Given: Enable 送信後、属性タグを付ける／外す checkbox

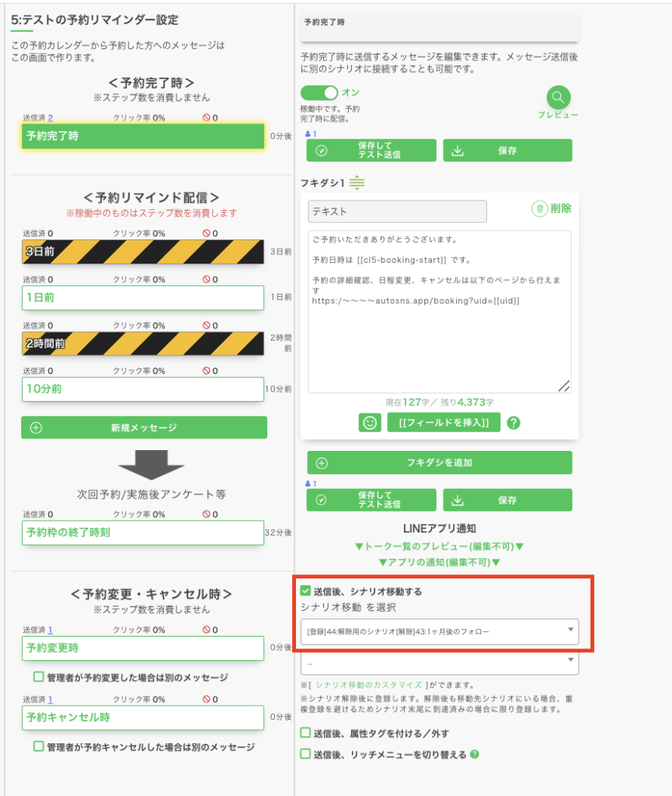Looking at the screenshot, I should tap(305, 733).
